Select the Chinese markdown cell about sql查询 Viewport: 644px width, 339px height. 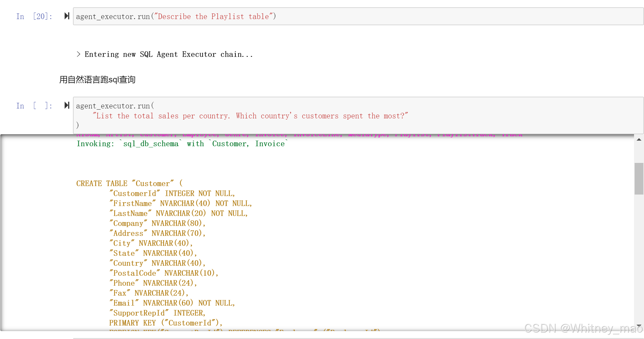tap(97, 80)
